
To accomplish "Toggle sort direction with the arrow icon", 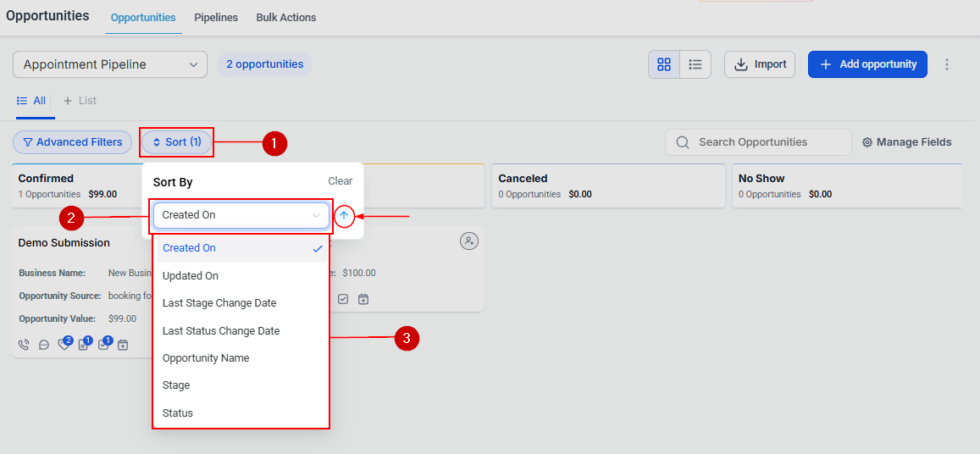I will pos(344,215).
